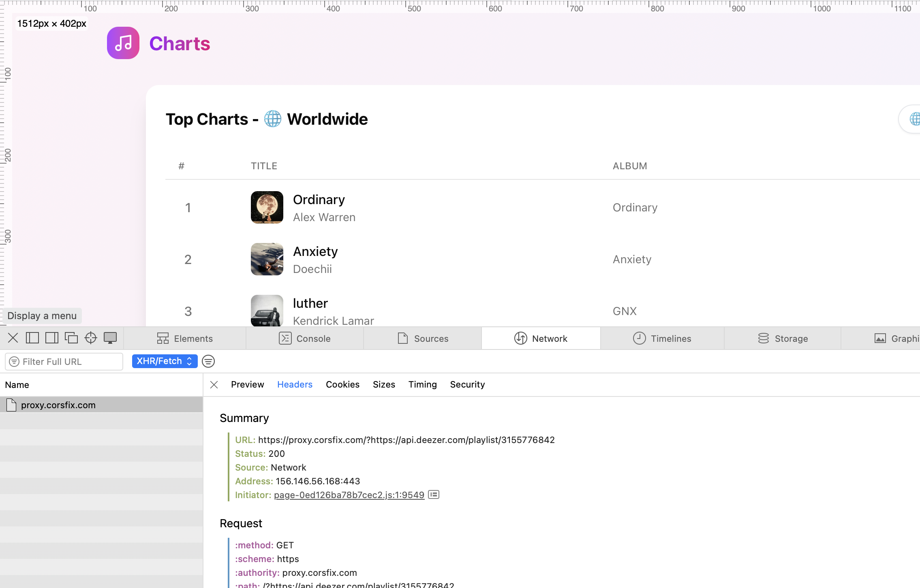The height and width of the screenshot is (588, 920).
Task: Open the XHR/Fetch type dropdown
Action: pyautogui.click(x=165, y=361)
